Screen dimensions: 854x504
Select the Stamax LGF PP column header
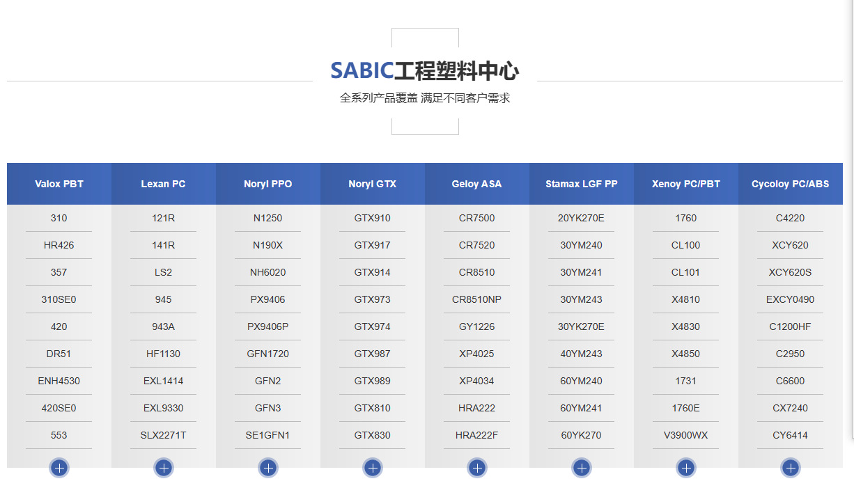582,184
